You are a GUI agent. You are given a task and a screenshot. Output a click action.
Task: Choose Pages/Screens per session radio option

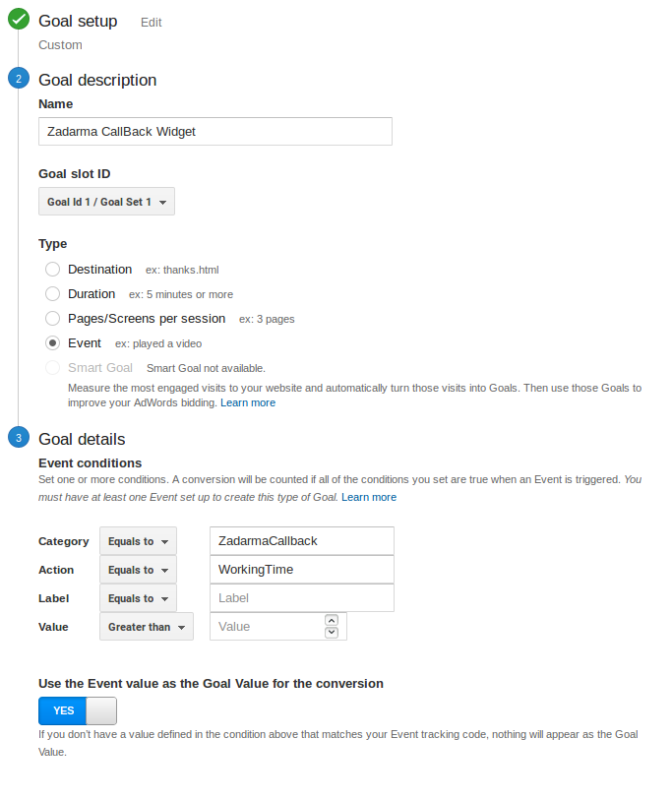53,319
